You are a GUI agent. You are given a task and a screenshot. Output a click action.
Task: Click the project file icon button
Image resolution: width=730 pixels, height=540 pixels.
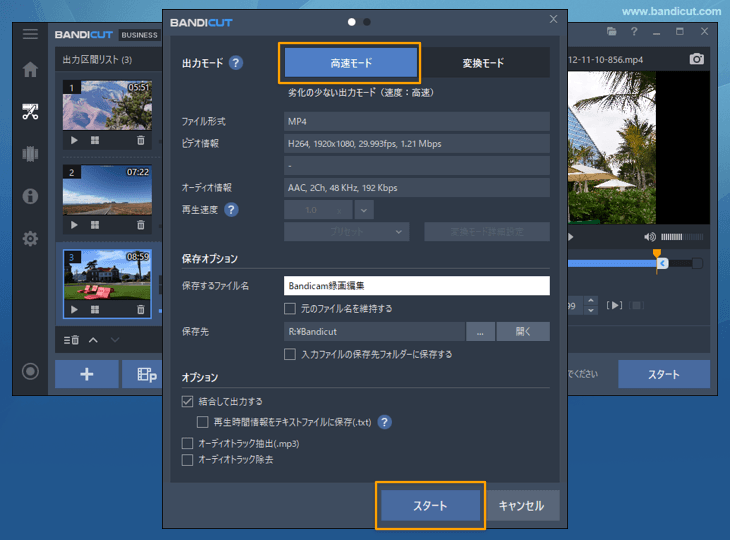click(x=142, y=374)
